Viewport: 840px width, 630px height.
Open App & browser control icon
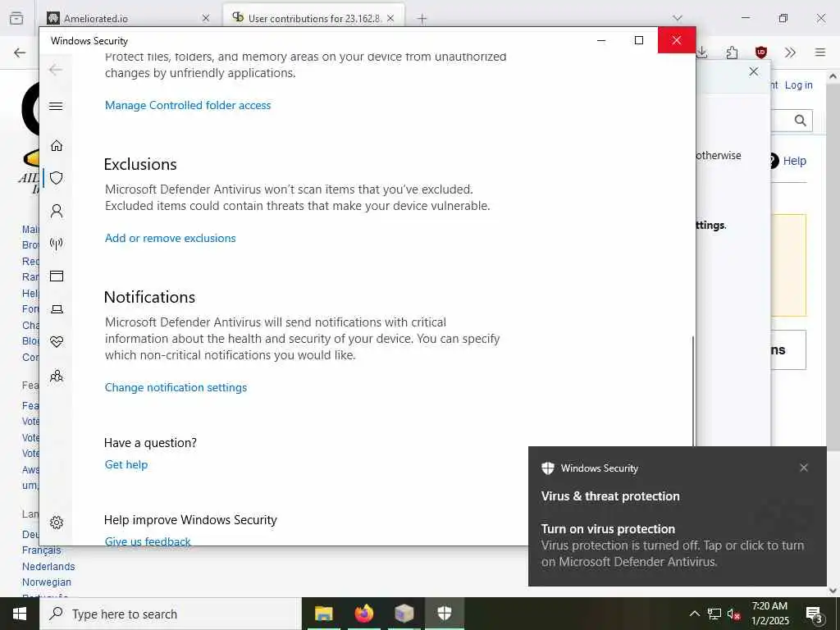tap(57, 276)
